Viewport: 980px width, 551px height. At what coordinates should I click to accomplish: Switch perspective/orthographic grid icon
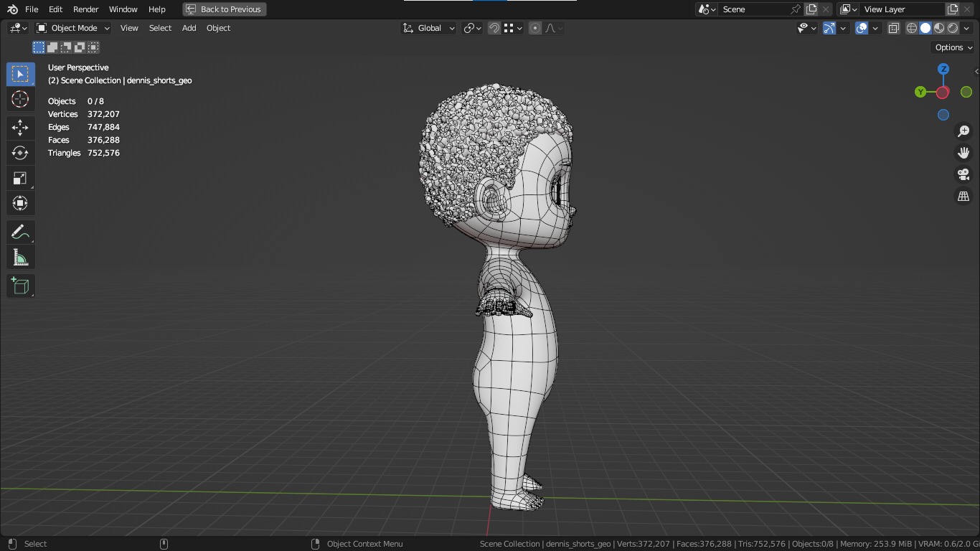(x=963, y=196)
